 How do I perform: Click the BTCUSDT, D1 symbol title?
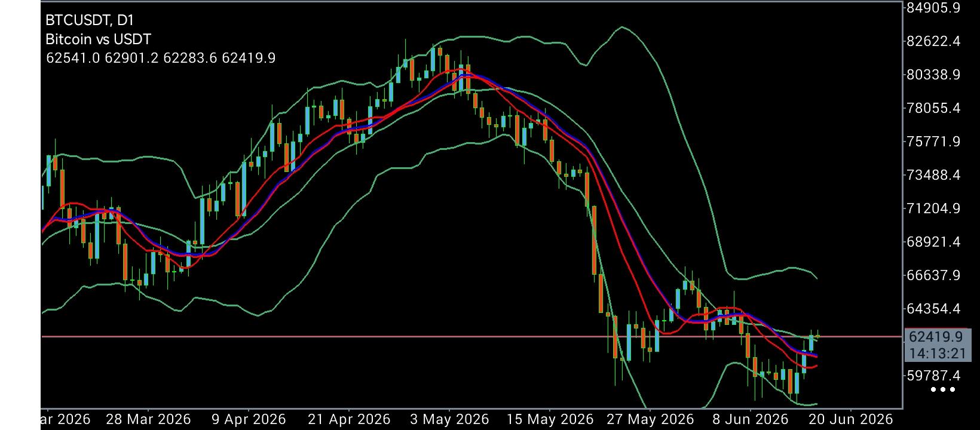click(x=90, y=20)
